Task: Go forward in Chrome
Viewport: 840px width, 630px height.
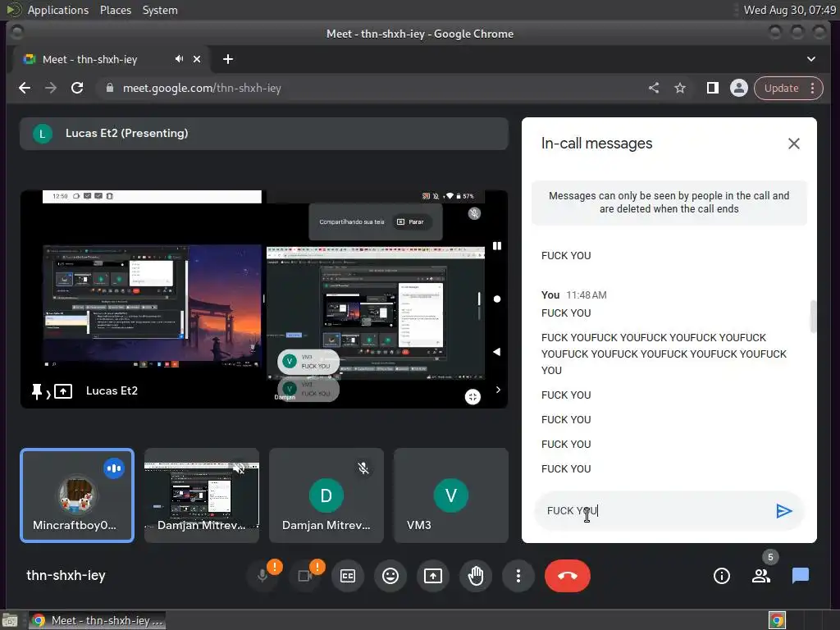Action: tap(51, 88)
